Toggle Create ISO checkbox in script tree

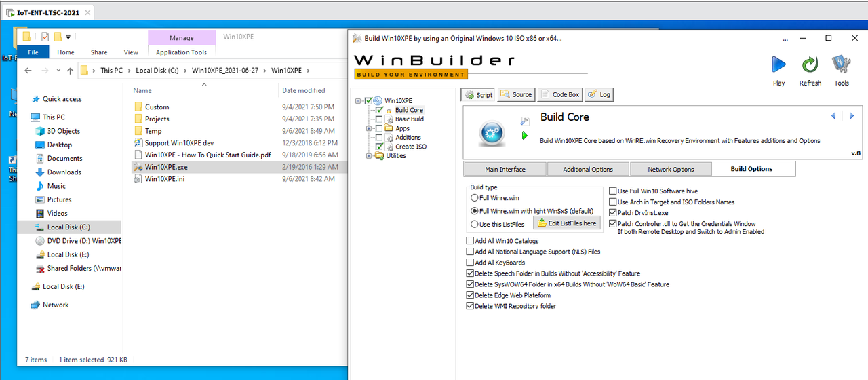click(379, 147)
